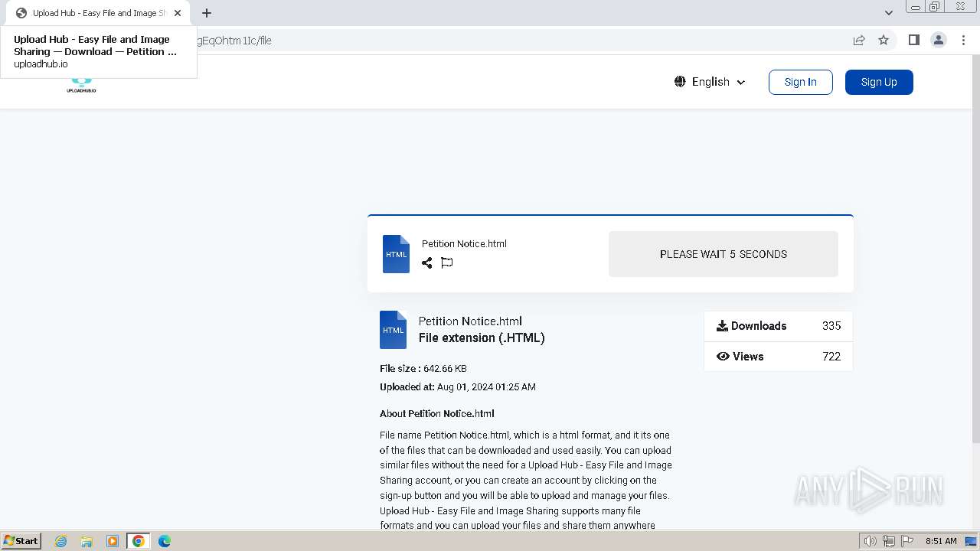Click the Uploaded at date text

(x=458, y=387)
